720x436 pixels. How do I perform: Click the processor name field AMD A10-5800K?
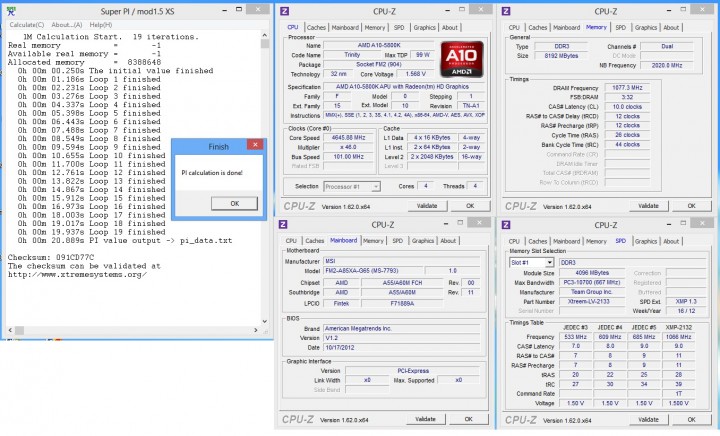click(379, 45)
